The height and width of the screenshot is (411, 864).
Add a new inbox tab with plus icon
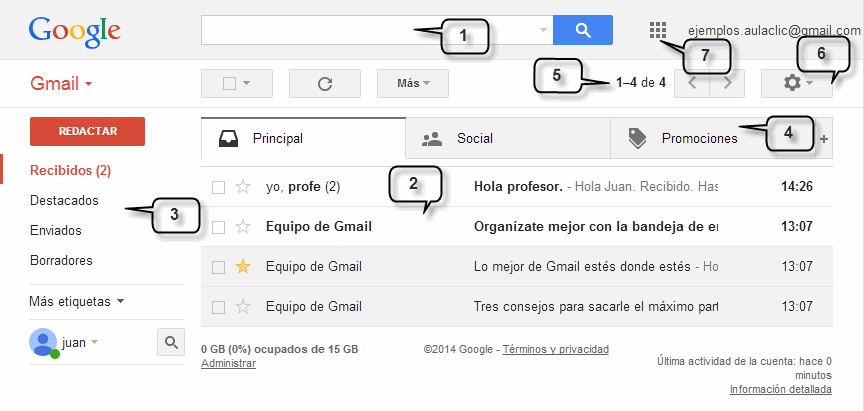[x=824, y=140]
